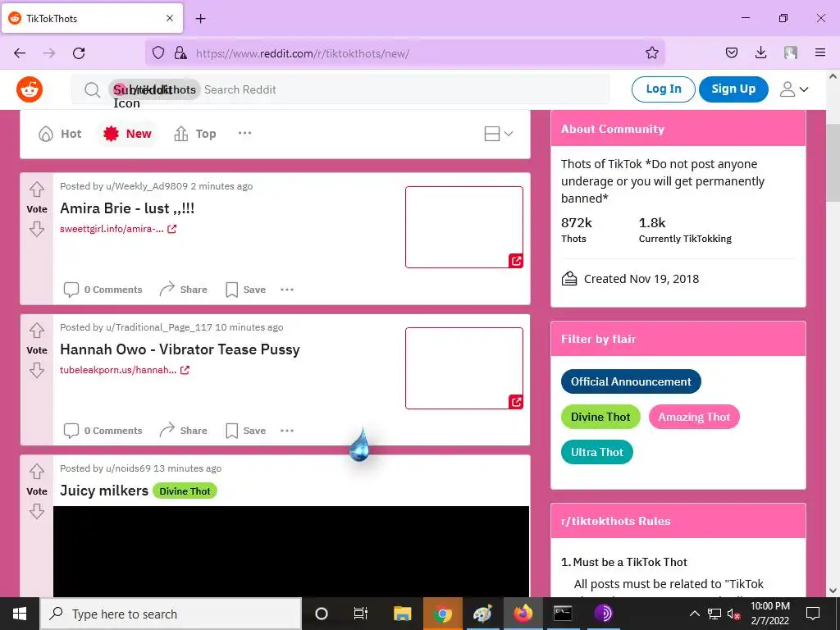Click the Sign Up button
Image resolution: width=840 pixels, height=630 pixels.
[x=733, y=89]
